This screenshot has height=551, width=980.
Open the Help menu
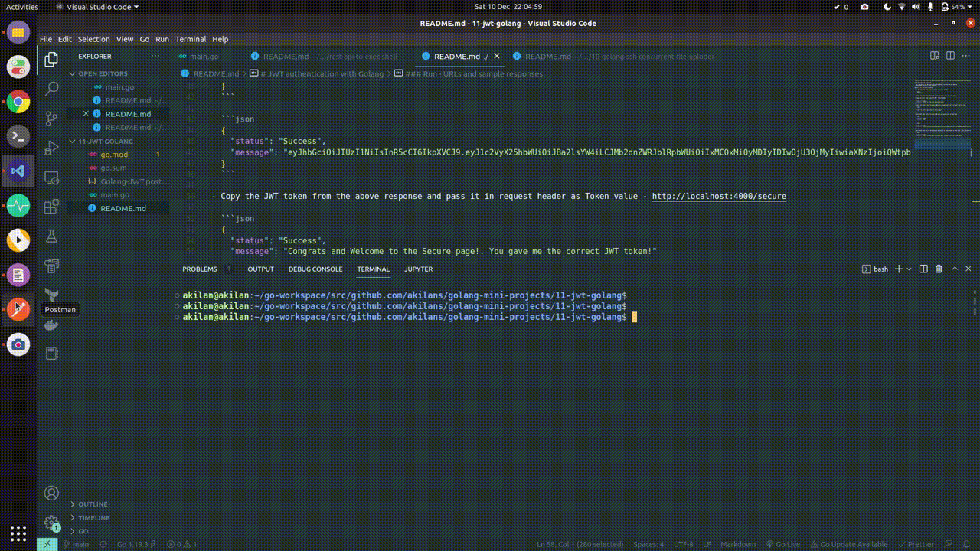click(x=220, y=39)
